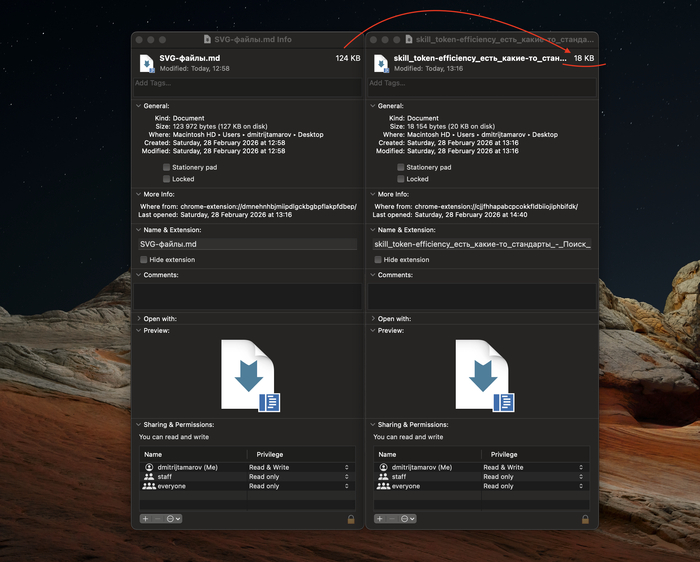Close the SVG-файлы.md Info window

pyautogui.click(x=139, y=40)
